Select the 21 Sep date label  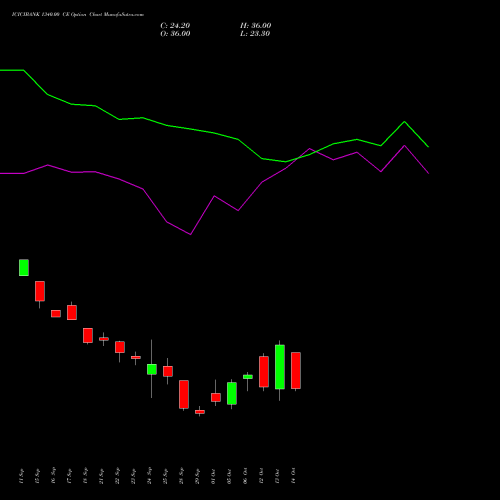[101, 476]
